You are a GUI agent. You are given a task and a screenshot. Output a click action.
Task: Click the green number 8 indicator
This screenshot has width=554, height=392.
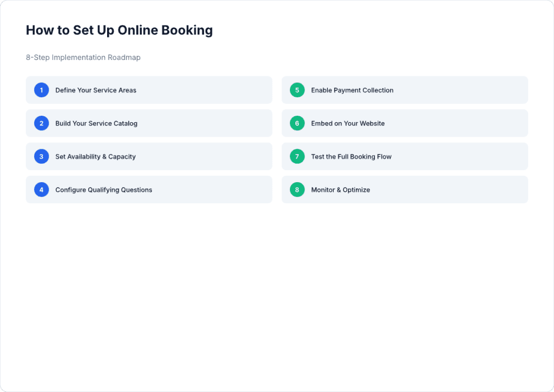point(296,189)
